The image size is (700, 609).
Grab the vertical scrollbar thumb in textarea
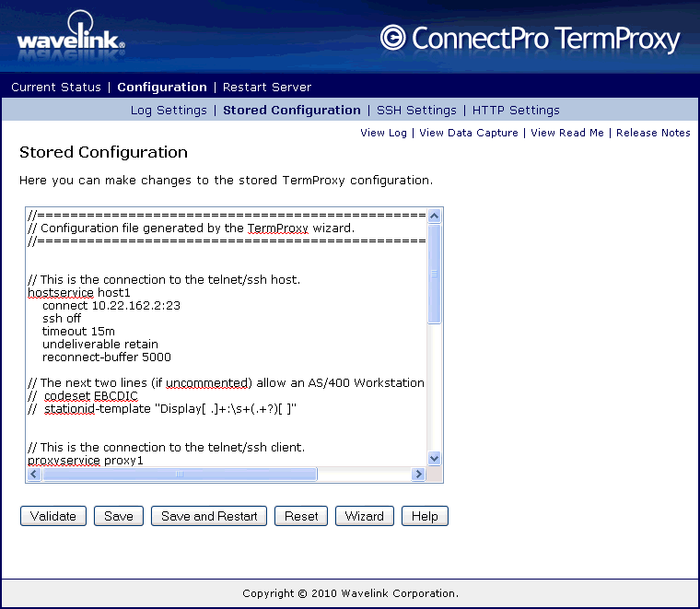point(434,274)
